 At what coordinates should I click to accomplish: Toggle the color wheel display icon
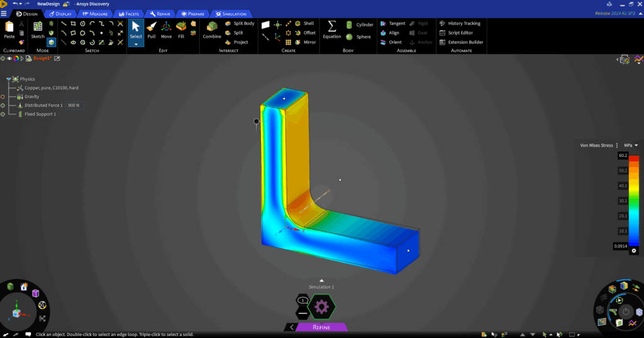click(x=16, y=58)
